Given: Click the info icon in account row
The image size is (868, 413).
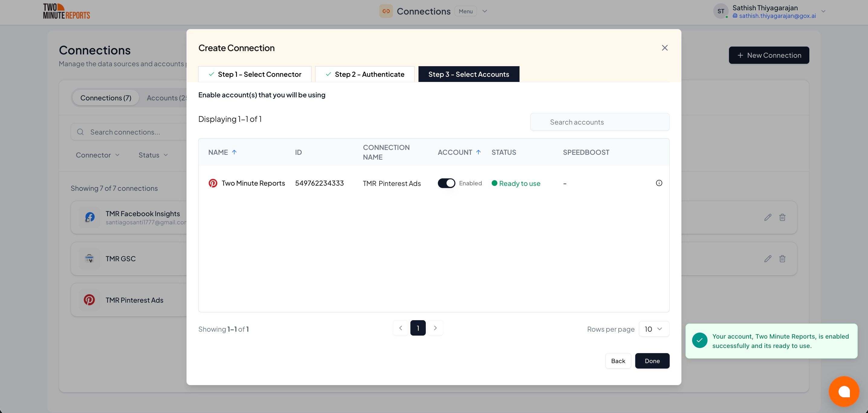Looking at the screenshot, I should (659, 183).
